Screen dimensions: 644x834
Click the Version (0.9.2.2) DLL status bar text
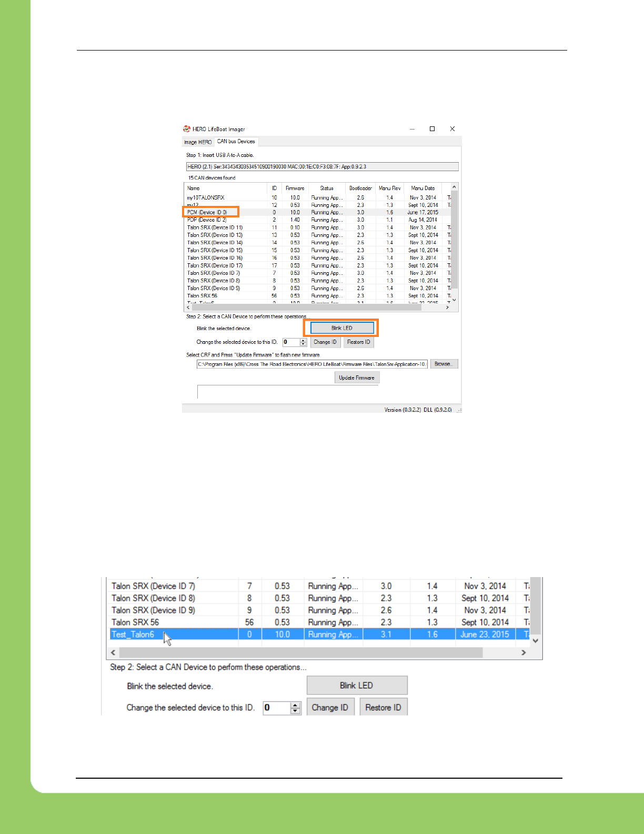click(x=418, y=410)
